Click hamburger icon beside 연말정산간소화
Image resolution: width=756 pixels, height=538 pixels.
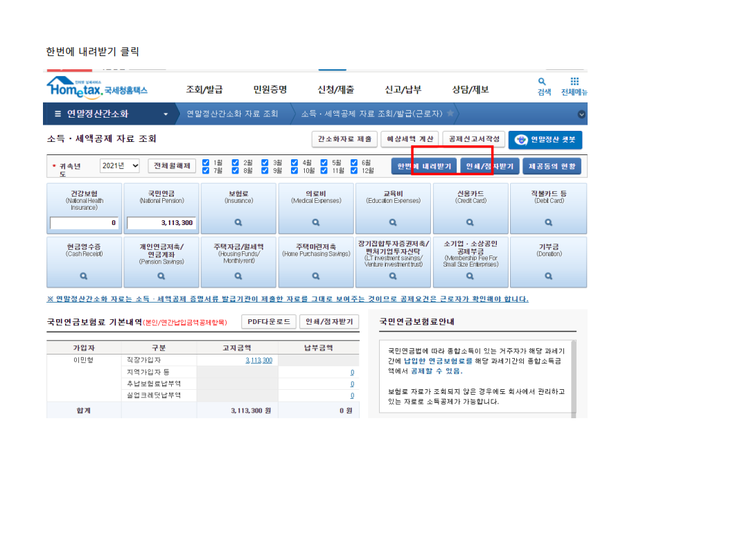point(58,114)
